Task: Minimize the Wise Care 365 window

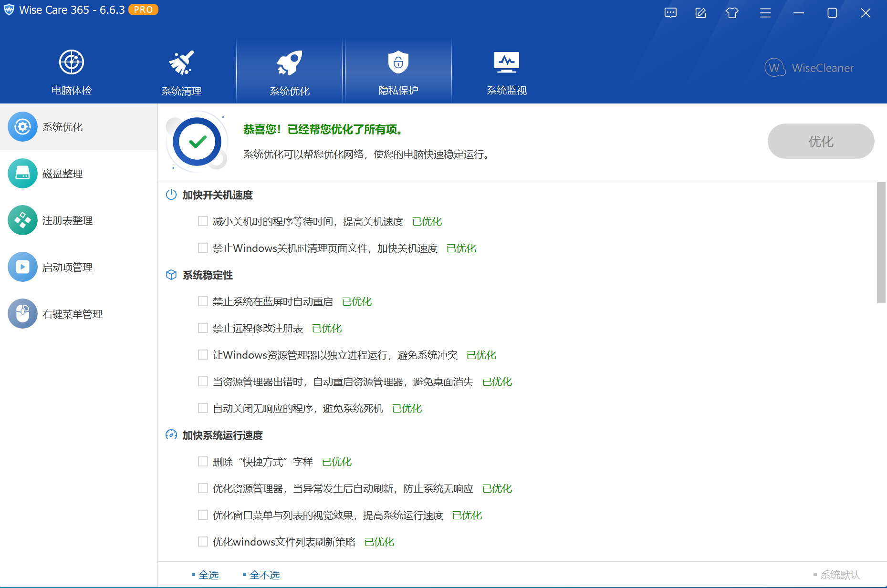Action: (x=799, y=13)
